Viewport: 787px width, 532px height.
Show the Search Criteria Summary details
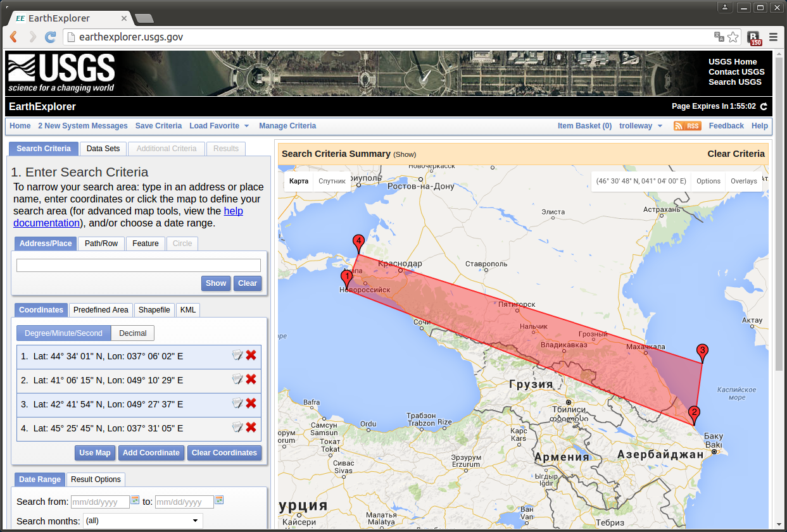405,154
